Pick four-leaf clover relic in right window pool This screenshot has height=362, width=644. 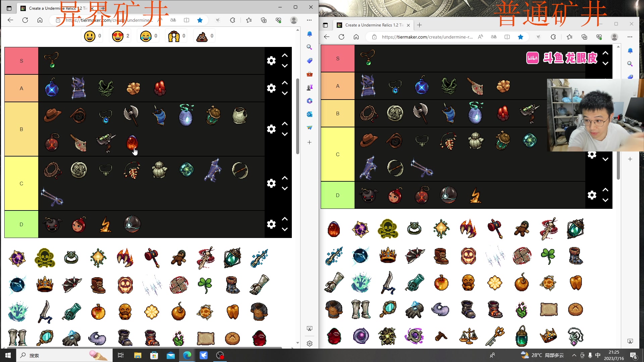coord(548,256)
